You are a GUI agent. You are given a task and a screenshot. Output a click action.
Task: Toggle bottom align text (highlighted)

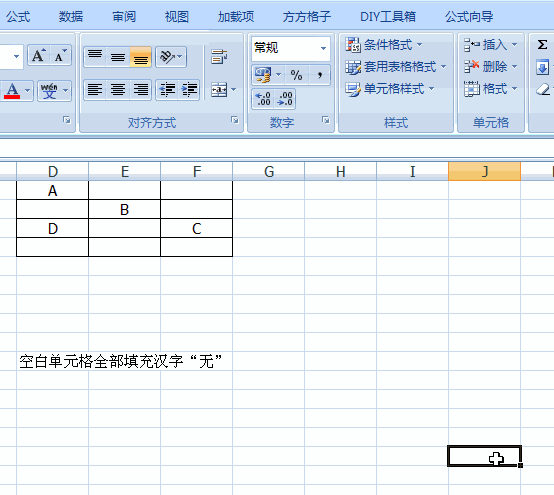point(141,57)
